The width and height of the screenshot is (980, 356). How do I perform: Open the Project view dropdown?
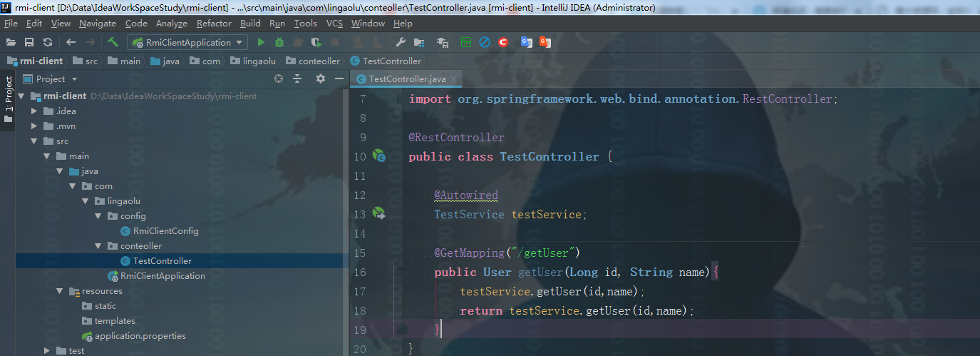(51, 79)
